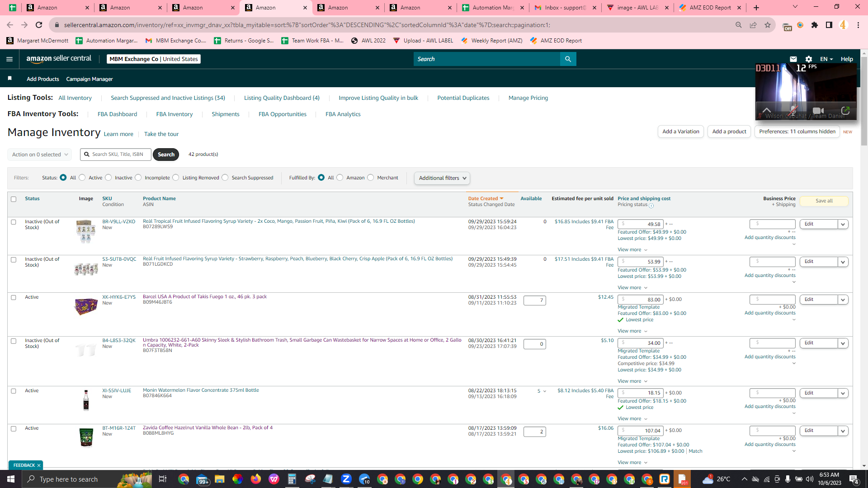
Task: Go back with the browser back arrow
Action: 10,25
